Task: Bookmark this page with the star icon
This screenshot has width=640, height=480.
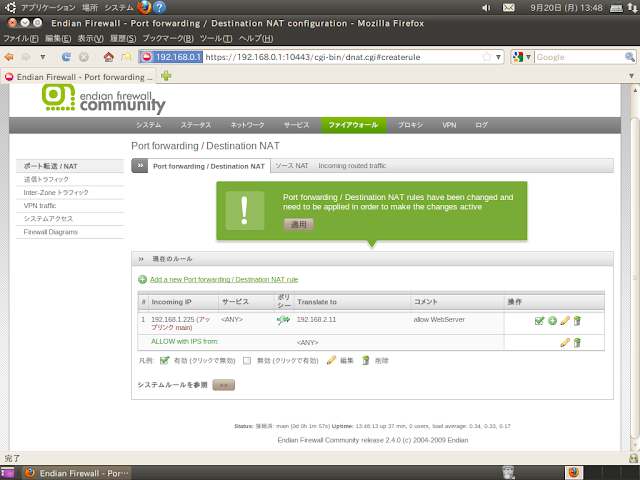Action: click(487, 57)
